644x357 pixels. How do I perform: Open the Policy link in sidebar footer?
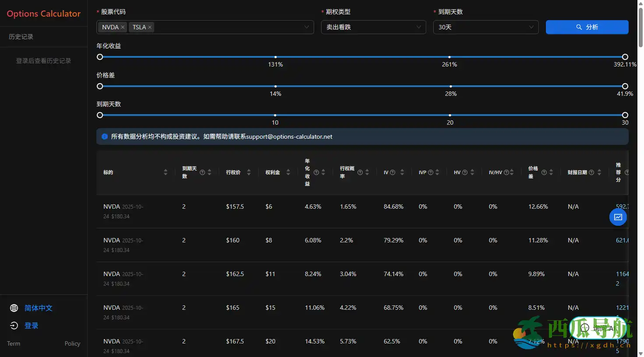coord(72,343)
